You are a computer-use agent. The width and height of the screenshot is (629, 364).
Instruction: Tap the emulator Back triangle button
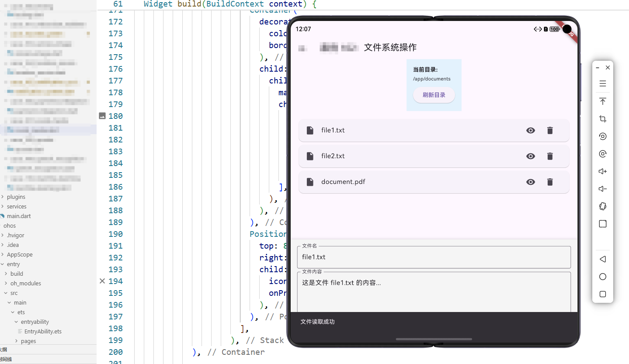[x=602, y=259]
